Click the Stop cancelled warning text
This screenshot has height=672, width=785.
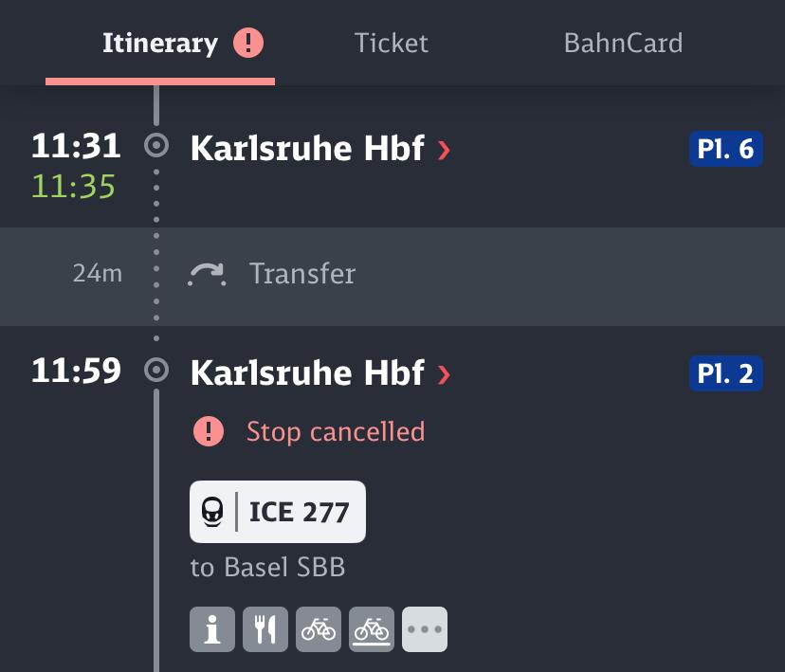click(336, 432)
